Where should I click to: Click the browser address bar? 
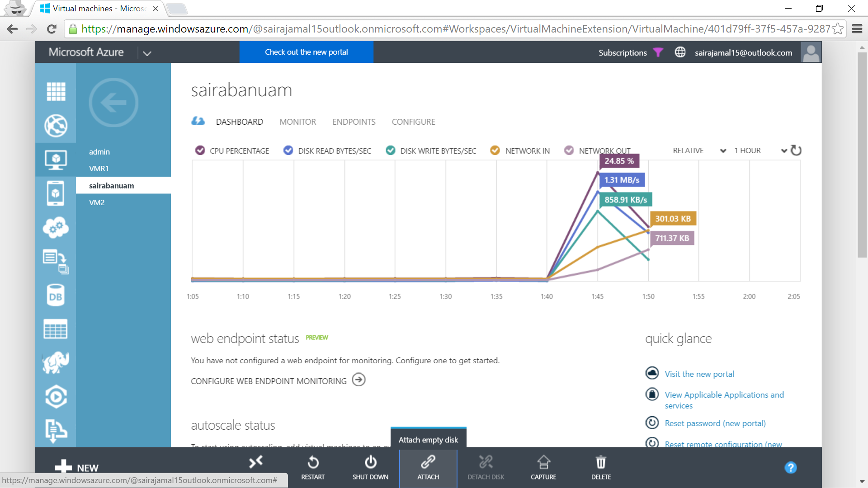tap(456, 29)
